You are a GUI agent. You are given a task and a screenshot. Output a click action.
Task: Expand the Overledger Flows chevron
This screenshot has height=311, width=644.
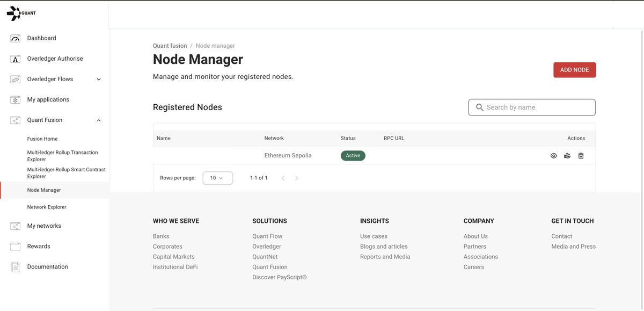(x=99, y=79)
